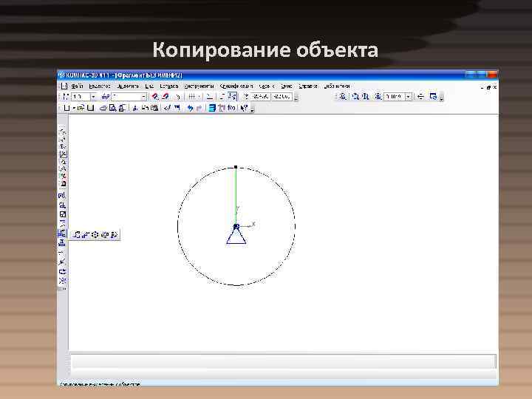Click the first icon in the copy flyout
The width and height of the screenshot is (532, 399).
pyautogui.click(x=77, y=234)
